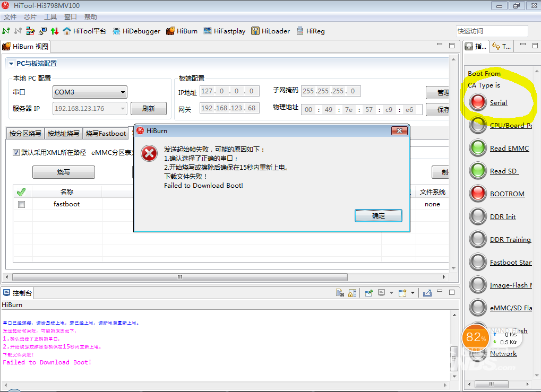541x392 pixels.
Task: Open the 工具 menu
Action: [50, 17]
